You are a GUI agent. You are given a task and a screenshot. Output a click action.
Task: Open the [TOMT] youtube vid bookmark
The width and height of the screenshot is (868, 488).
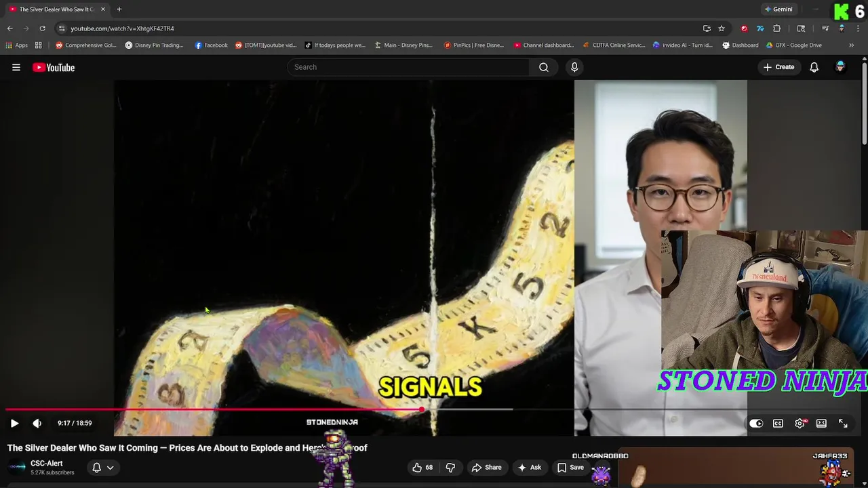tap(266, 45)
